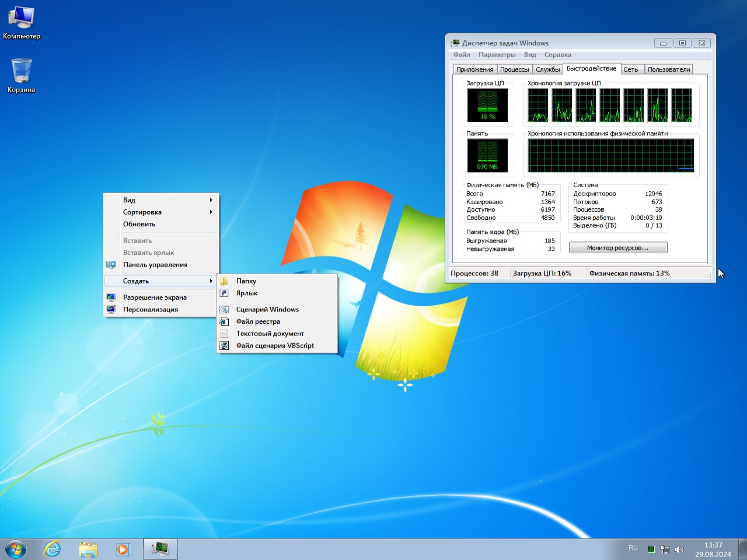The height and width of the screenshot is (560, 747).
Task: Switch to the Процессы tab
Action: pos(514,69)
